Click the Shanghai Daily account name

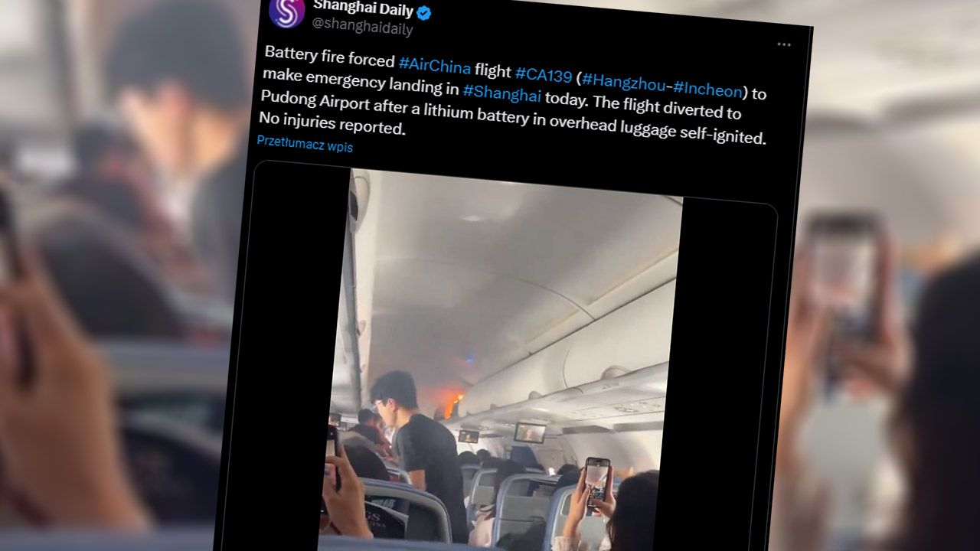coord(363,11)
